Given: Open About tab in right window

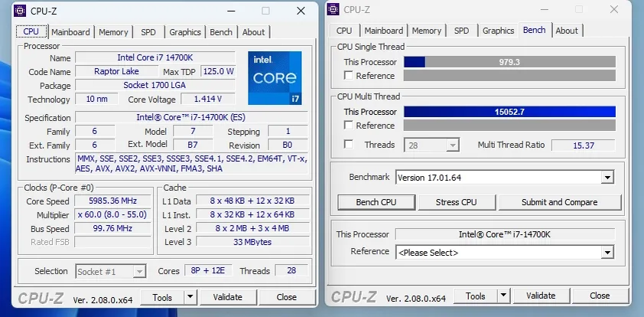Looking at the screenshot, I should pyautogui.click(x=567, y=31).
